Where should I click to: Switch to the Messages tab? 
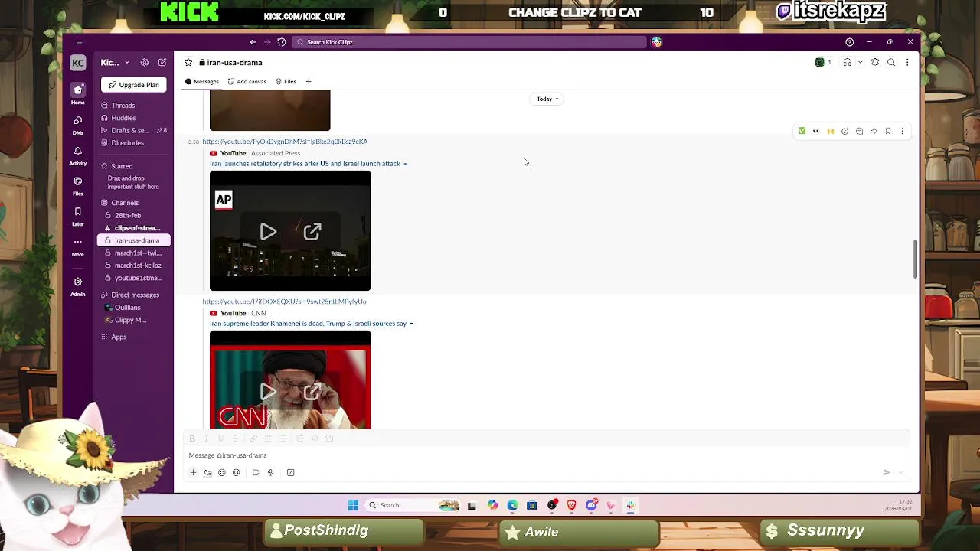[x=202, y=82]
